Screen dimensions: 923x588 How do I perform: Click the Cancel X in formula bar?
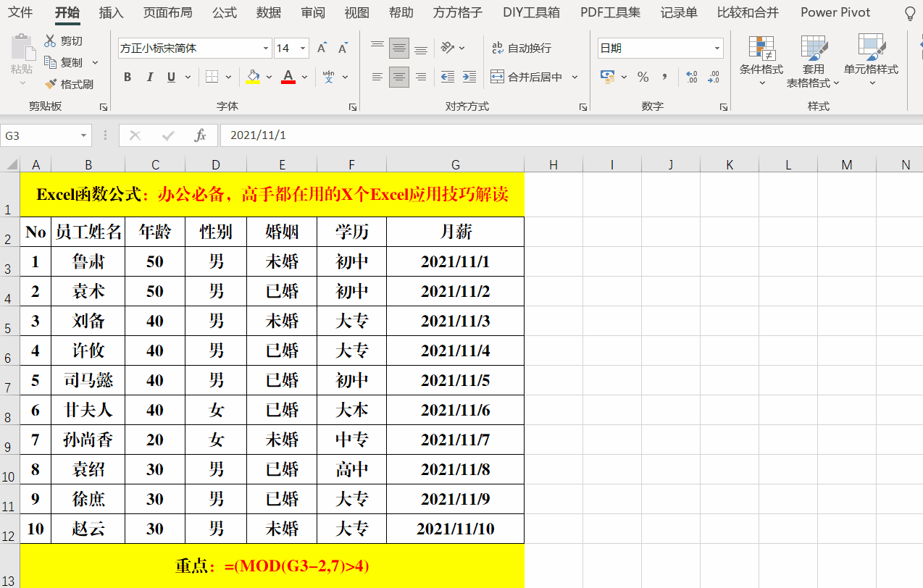point(135,135)
